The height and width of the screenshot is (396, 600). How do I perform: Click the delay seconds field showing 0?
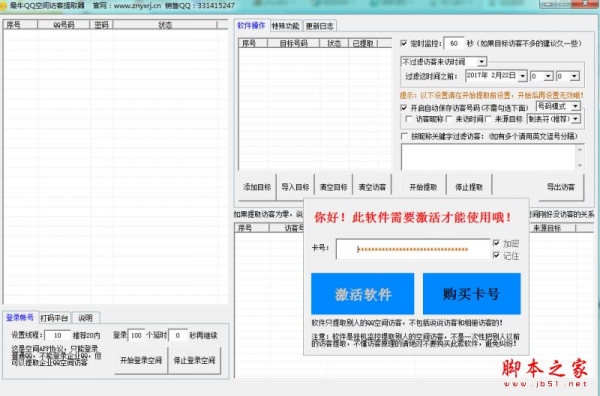178,335
